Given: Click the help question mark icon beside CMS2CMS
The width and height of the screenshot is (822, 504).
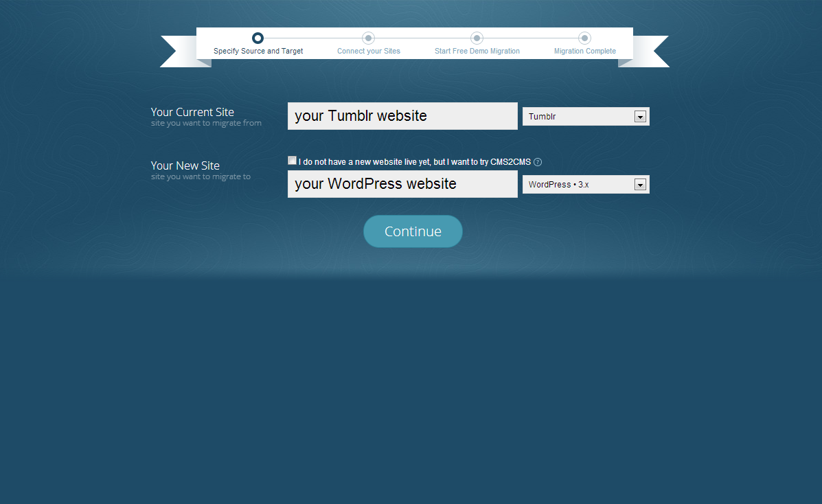Looking at the screenshot, I should (x=537, y=162).
